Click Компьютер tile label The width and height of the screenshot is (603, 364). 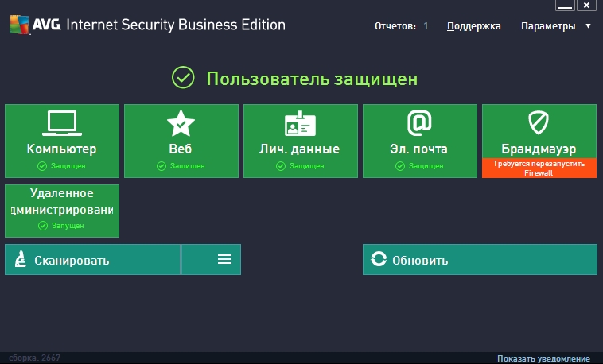click(61, 149)
